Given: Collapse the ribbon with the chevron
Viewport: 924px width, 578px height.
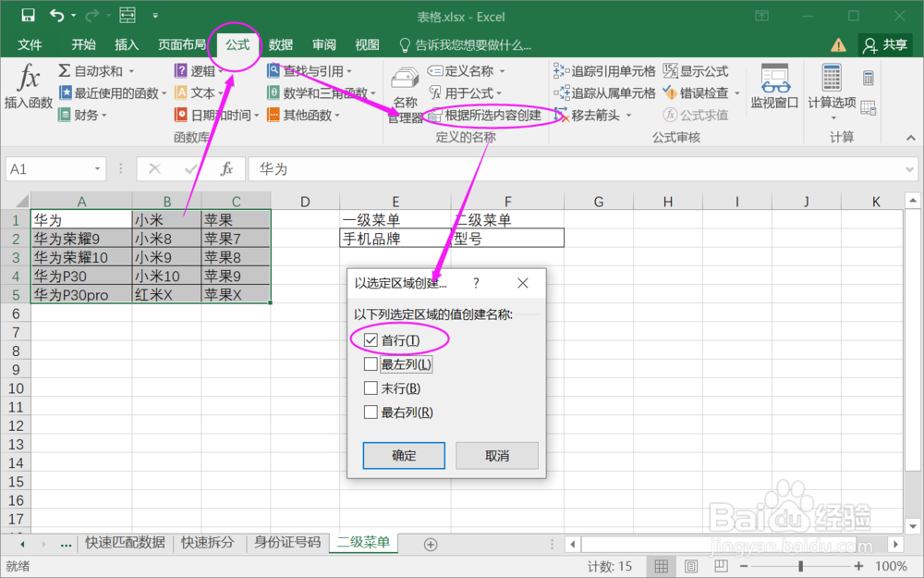Looking at the screenshot, I should [910, 138].
